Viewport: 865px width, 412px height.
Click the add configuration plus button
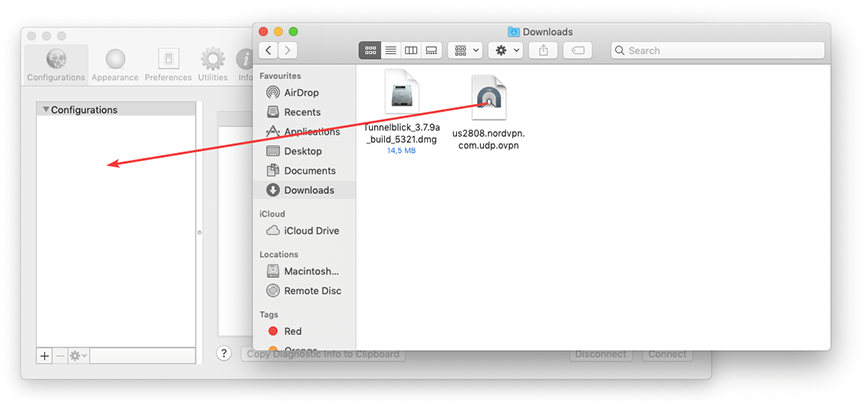coord(44,355)
